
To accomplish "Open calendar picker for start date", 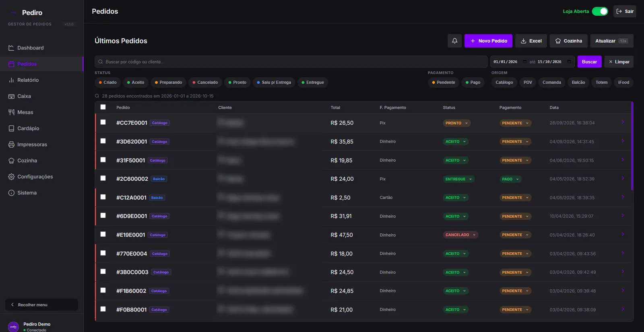I will coord(525,62).
